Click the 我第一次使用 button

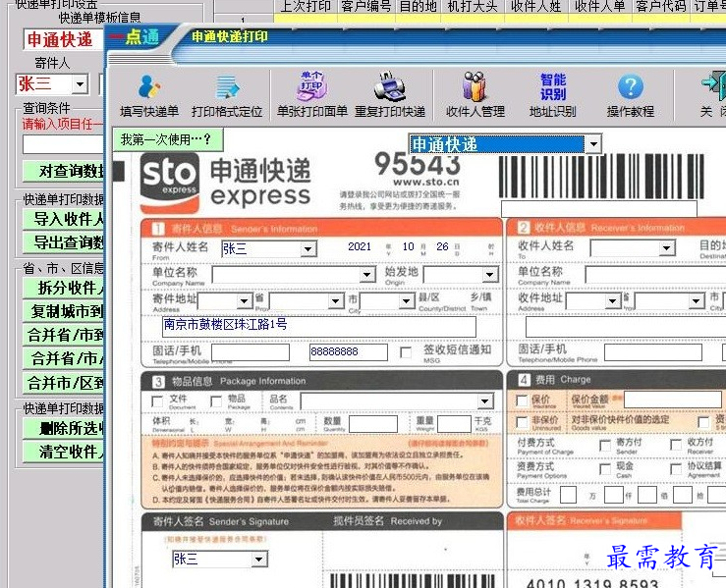click(x=168, y=139)
